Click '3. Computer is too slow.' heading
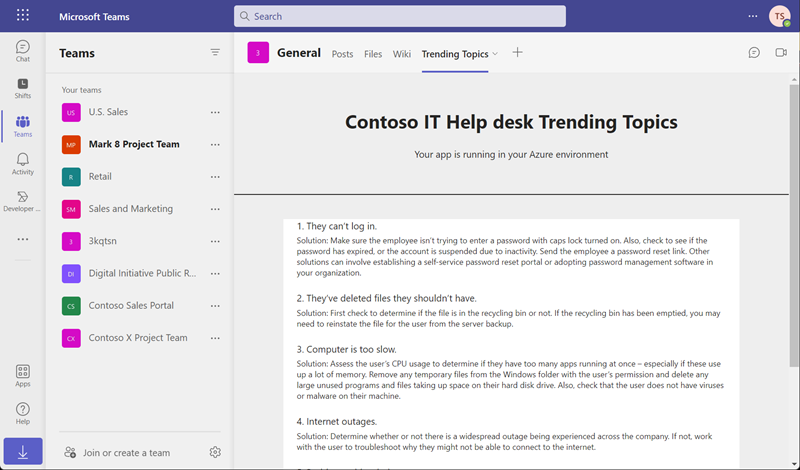Screen dimensions: 800x470 pos(346,350)
